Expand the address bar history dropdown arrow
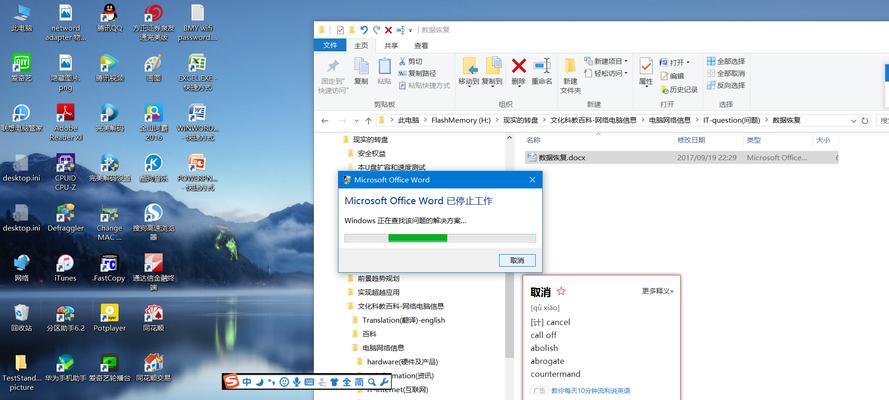889x400 pixels. [853, 121]
